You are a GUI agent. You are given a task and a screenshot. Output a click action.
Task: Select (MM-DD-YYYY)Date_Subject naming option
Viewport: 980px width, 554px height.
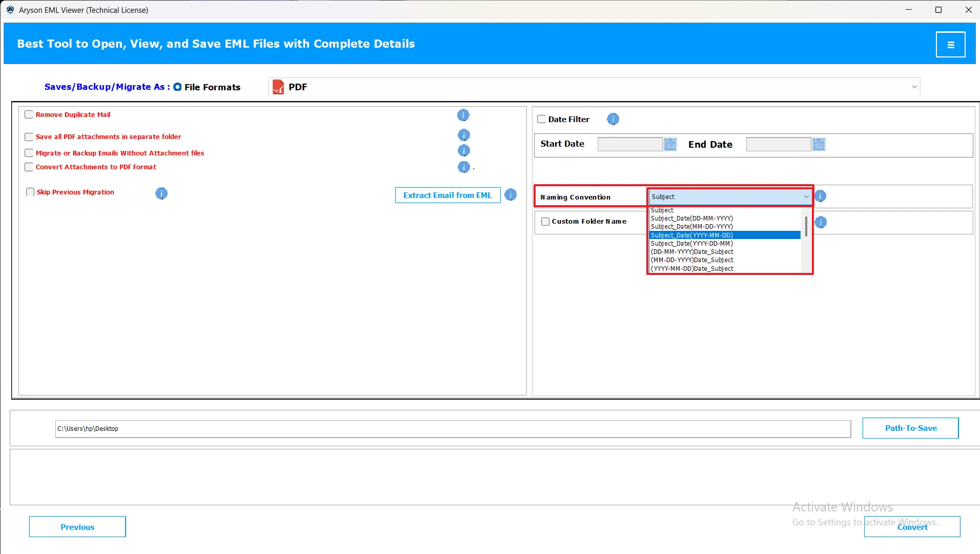(x=692, y=260)
